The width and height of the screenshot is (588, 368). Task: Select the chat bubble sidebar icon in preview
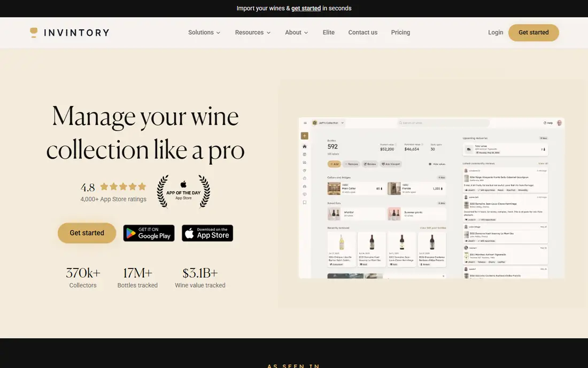click(x=305, y=194)
